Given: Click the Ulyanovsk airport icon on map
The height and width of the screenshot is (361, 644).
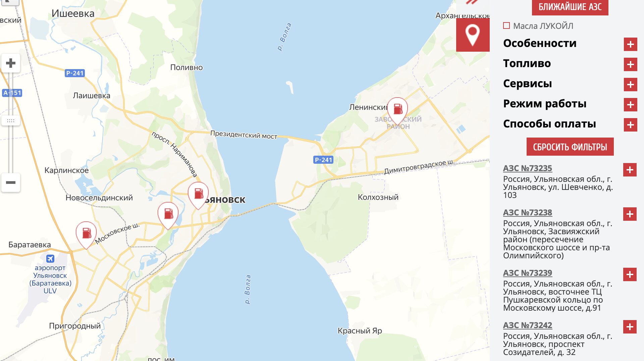Looking at the screenshot, I should click(50, 259).
